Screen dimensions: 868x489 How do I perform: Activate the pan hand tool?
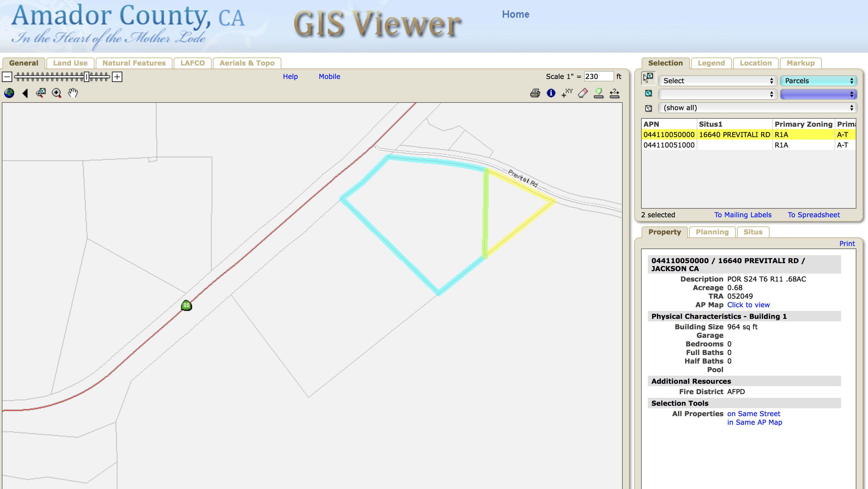tap(72, 93)
